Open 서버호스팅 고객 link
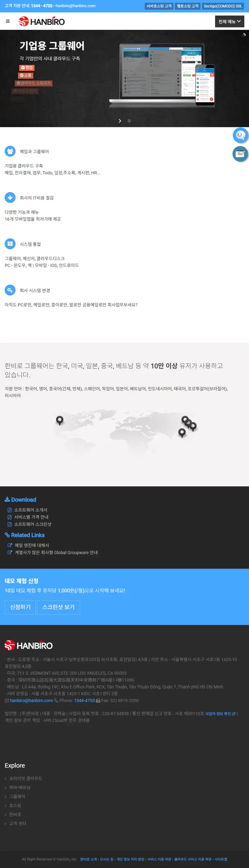249x868 pixels. [x=159, y=6]
